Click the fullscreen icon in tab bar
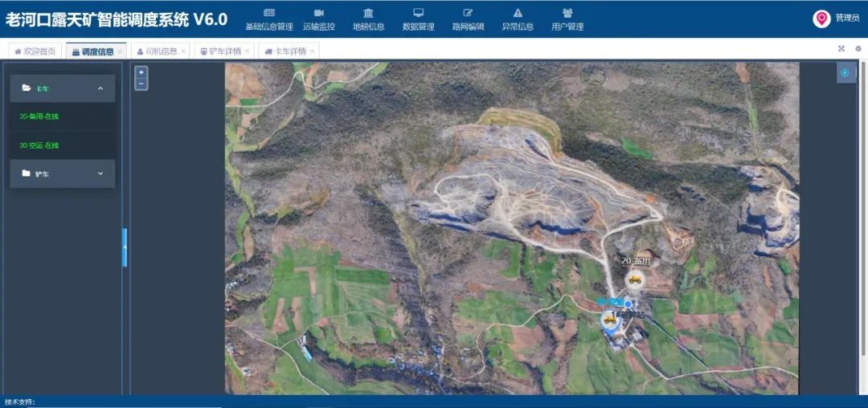Screen dimensions: 868x408 [841, 49]
